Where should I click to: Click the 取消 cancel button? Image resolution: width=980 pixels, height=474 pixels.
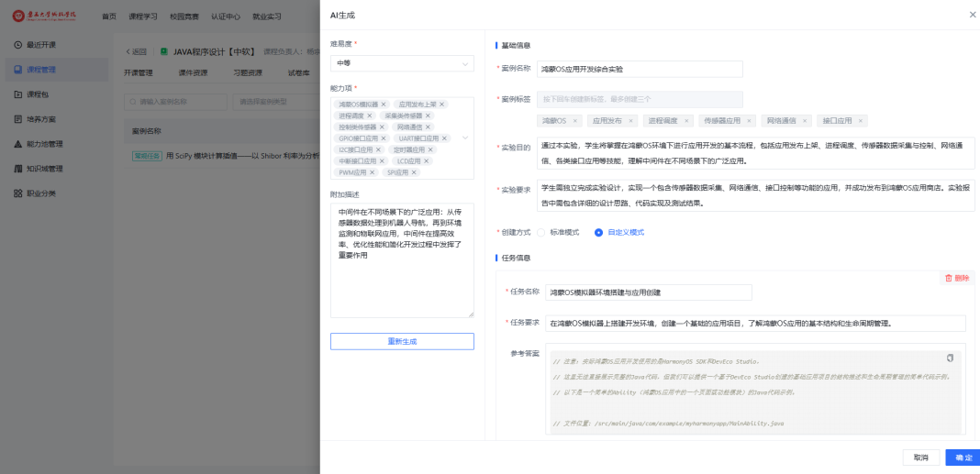(921, 457)
